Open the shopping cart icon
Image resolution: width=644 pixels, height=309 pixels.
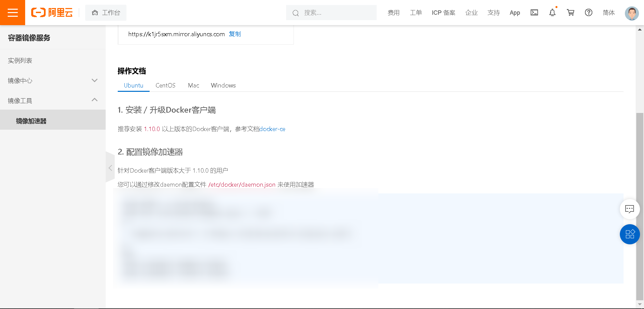571,12
